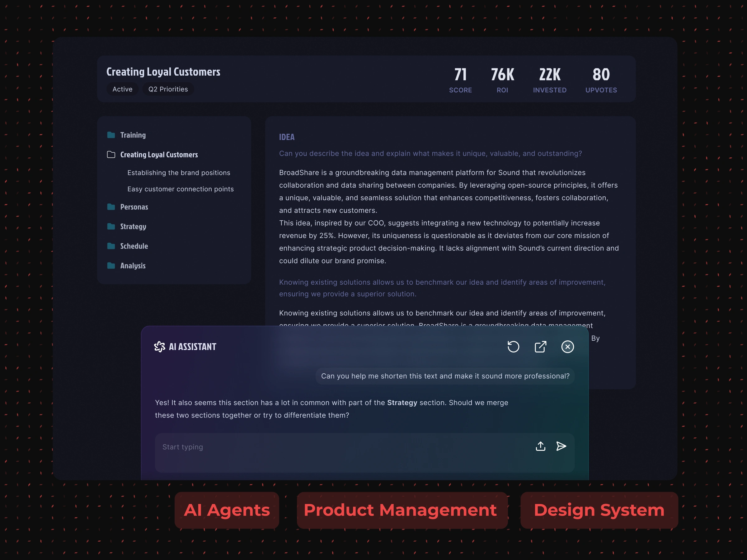
Task: Click the Active status tag
Action: pyautogui.click(x=122, y=89)
